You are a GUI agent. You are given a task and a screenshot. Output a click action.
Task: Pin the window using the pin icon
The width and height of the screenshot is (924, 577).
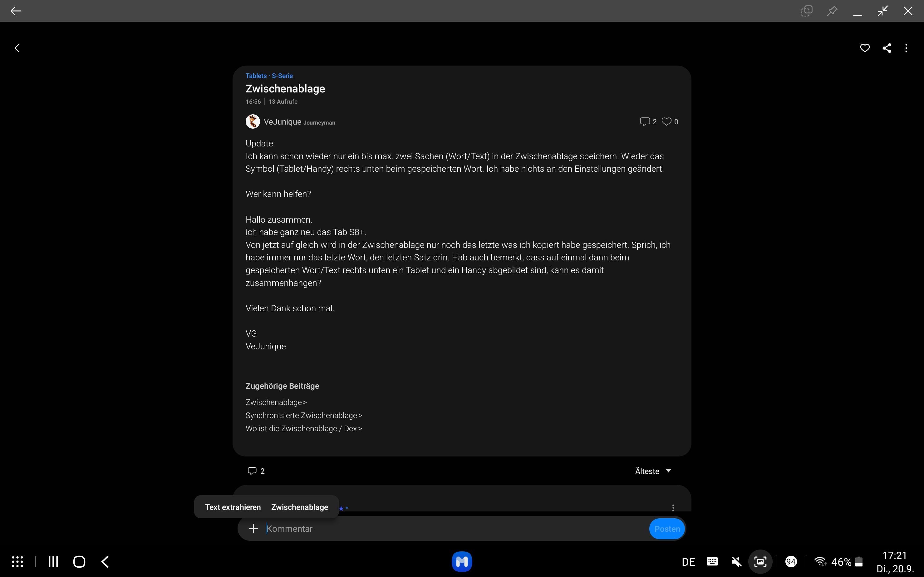[x=833, y=11]
